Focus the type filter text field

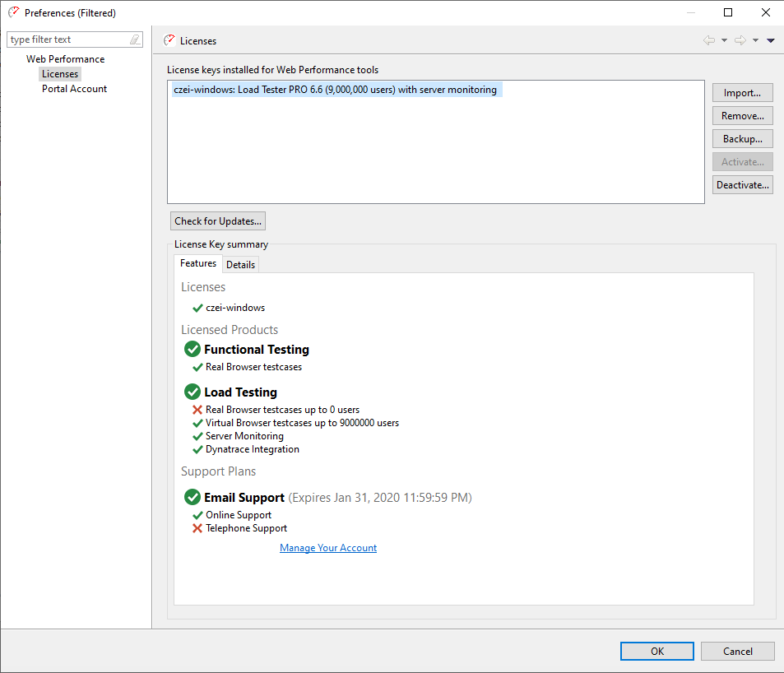tap(69, 39)
